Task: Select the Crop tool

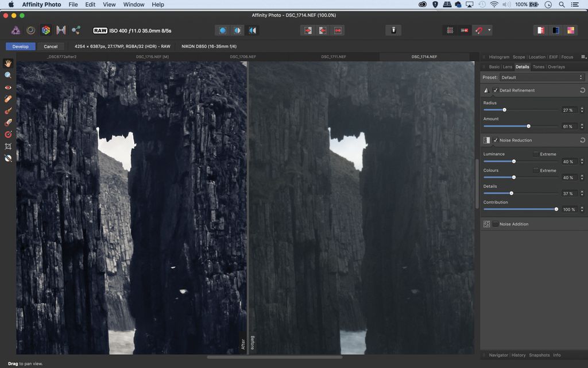Action: pos(8,146)
